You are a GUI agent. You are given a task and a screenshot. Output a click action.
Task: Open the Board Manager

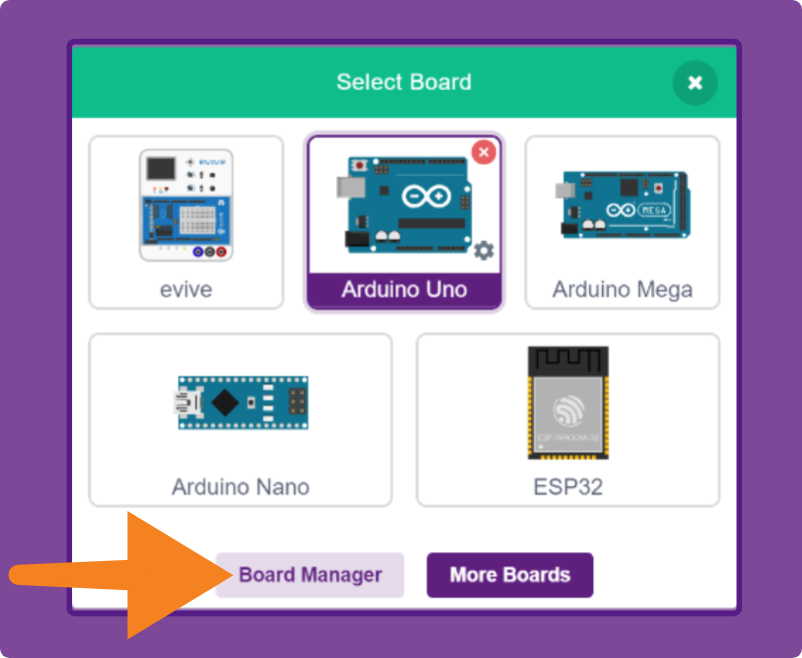(x=310, y=575)
